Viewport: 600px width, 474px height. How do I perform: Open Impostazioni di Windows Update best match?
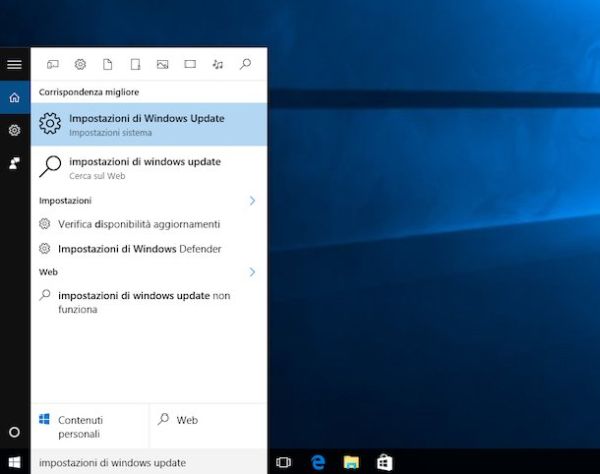[149, 124]
